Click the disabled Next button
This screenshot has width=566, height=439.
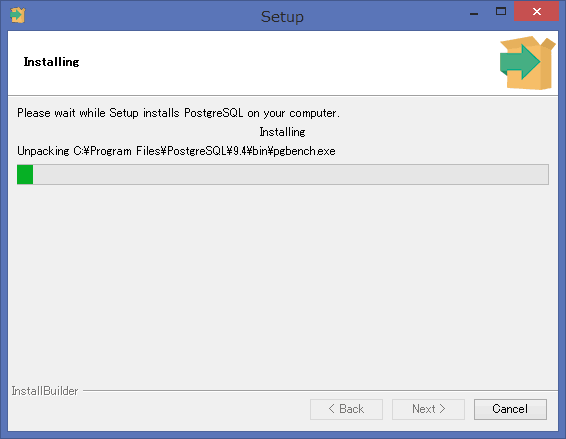coord(428,409)
